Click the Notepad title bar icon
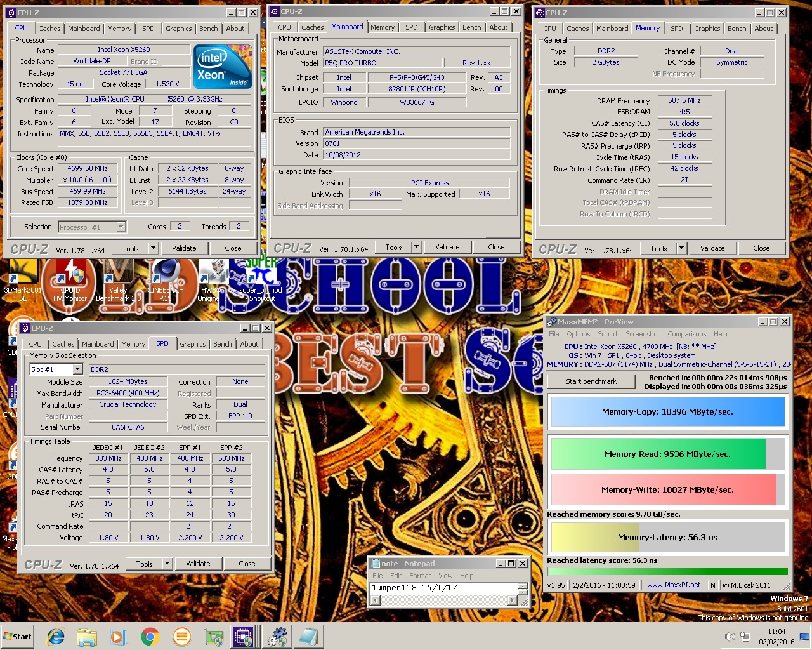Image resolution: width=812 pixels, height=650 pixels. pyautogui.click(x=376, y=564)
